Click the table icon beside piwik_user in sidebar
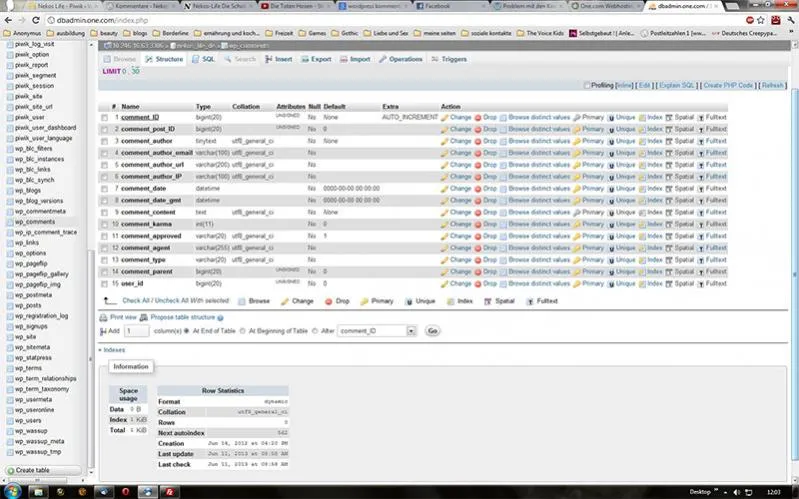The height and width of the screenshot is (499, 799). (x=10, y=118)
